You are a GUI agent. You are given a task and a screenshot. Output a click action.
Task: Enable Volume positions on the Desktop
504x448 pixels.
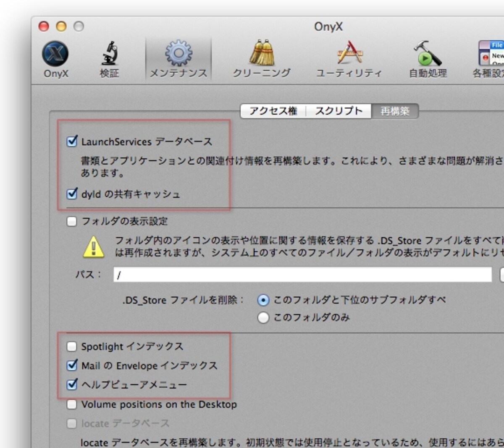coord(72,404)
